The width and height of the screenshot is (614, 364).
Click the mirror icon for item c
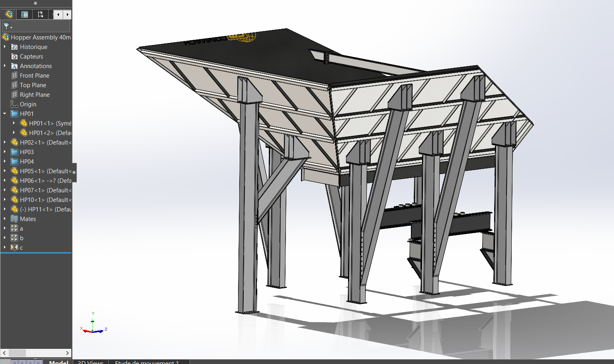coord(14,247)
